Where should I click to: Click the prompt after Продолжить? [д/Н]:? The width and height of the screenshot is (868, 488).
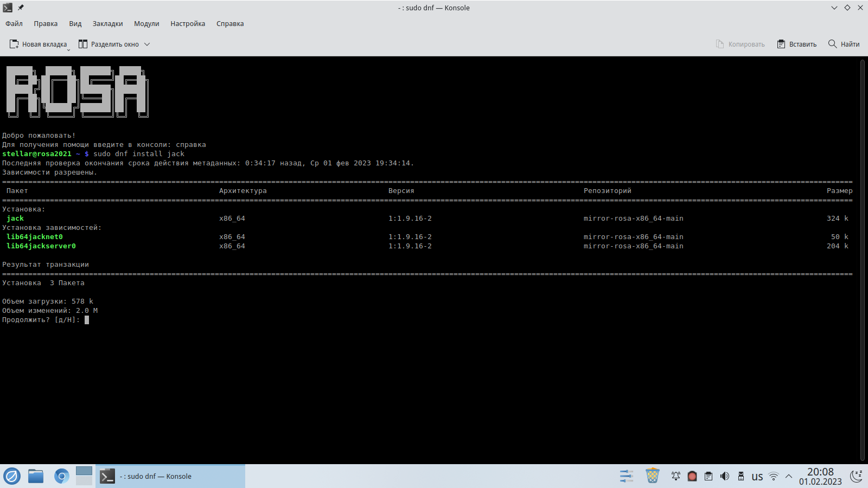click(87, 320)
